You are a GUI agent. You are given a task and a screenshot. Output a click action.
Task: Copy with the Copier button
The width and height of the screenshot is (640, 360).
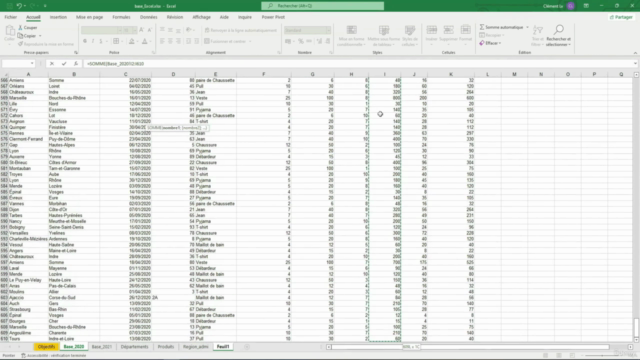click(27, 36)
